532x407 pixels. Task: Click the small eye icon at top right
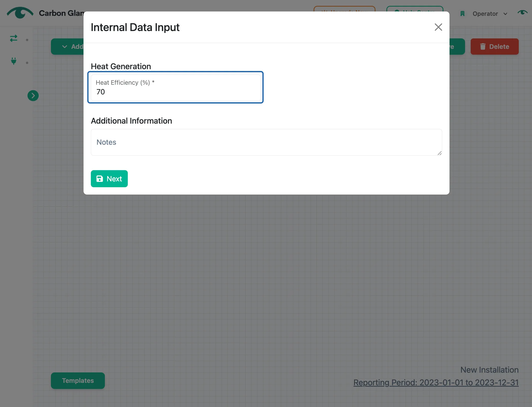click(522, 12)
